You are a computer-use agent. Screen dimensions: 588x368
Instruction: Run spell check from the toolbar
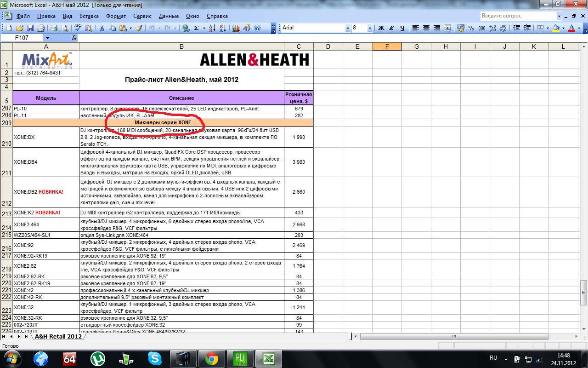pos(78,28)
